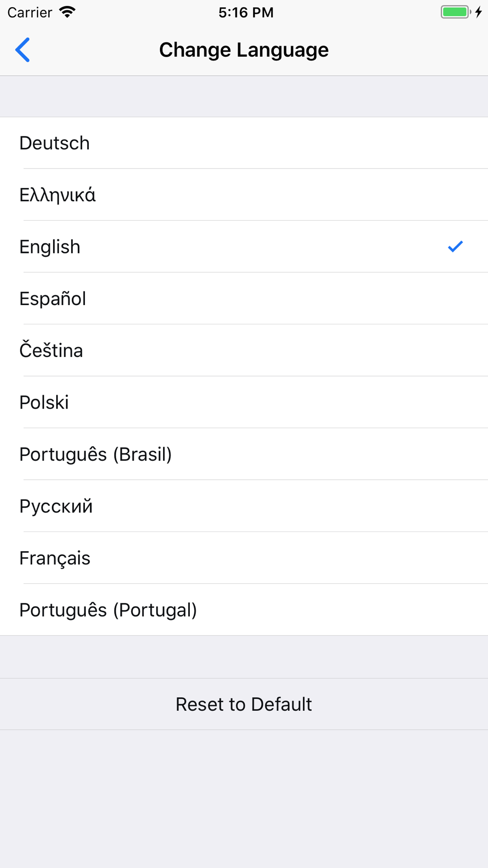Select Deutsch as the language
This screenshot has width=488, height=868.
(244, 143)
